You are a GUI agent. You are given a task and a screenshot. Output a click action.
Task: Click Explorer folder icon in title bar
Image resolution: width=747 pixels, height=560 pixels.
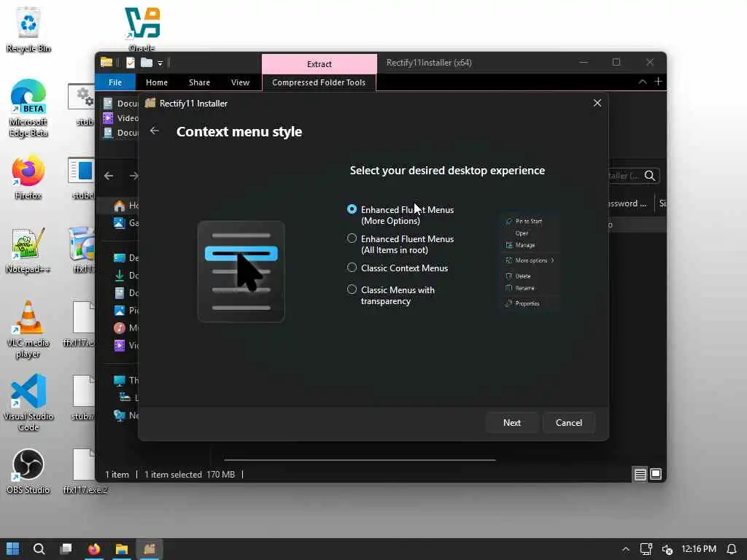point(107,63)
